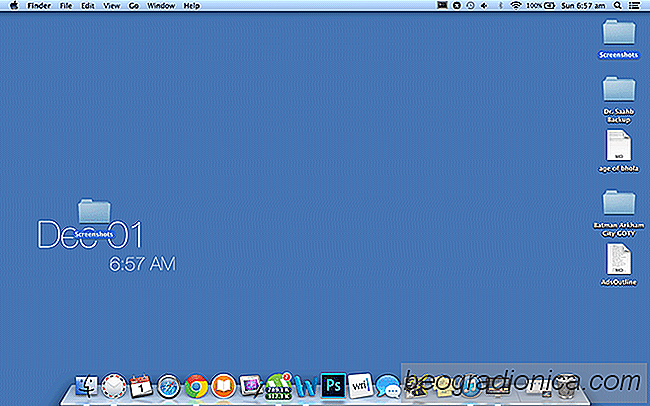Open Google Chrome from the Dock
This screenshot has height=406, width=650.
point(196,386)
